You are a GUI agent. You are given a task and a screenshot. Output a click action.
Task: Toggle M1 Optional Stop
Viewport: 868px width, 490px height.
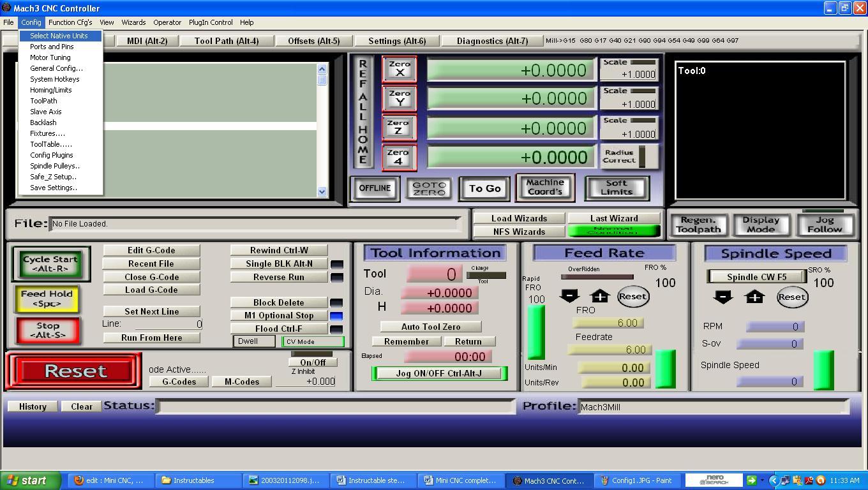coord(279,315)
